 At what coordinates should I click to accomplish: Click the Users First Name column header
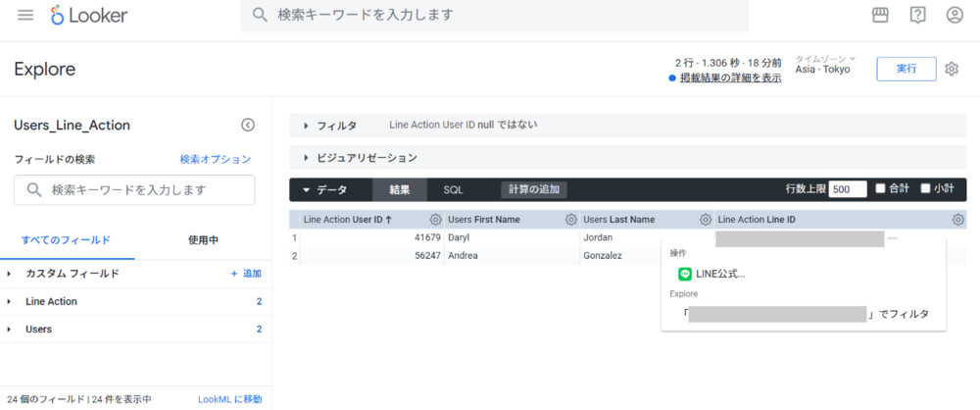[x=484, y=220]
